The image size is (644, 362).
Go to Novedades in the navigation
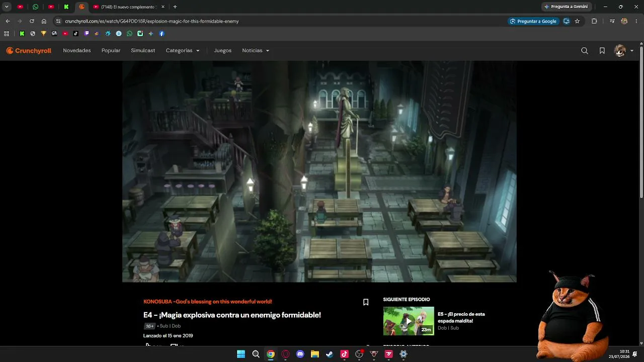[x=77, y=51]
